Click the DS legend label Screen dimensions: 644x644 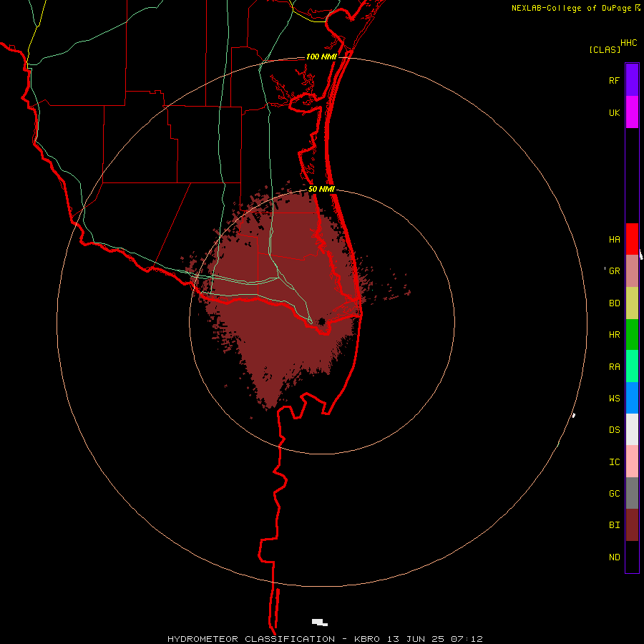614,429
